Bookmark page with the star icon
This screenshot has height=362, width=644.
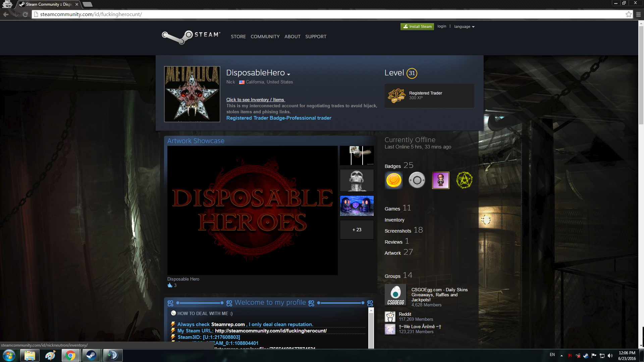pyautogui.click(x=629, y=14)
